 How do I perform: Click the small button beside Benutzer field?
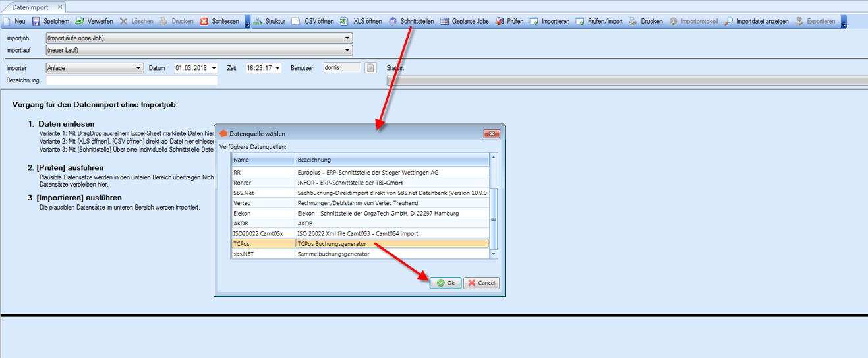click(371, 67)
